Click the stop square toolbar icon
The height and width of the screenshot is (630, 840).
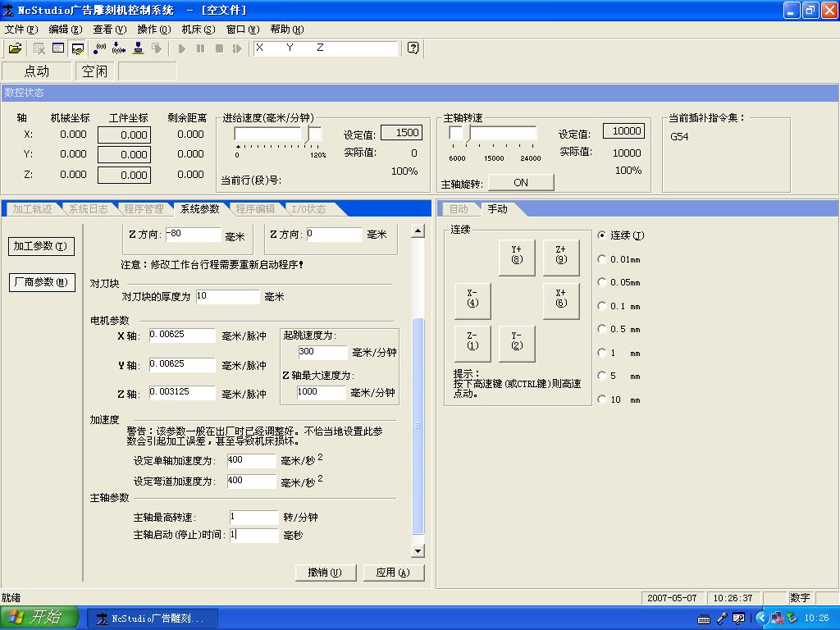coord(219,48)
